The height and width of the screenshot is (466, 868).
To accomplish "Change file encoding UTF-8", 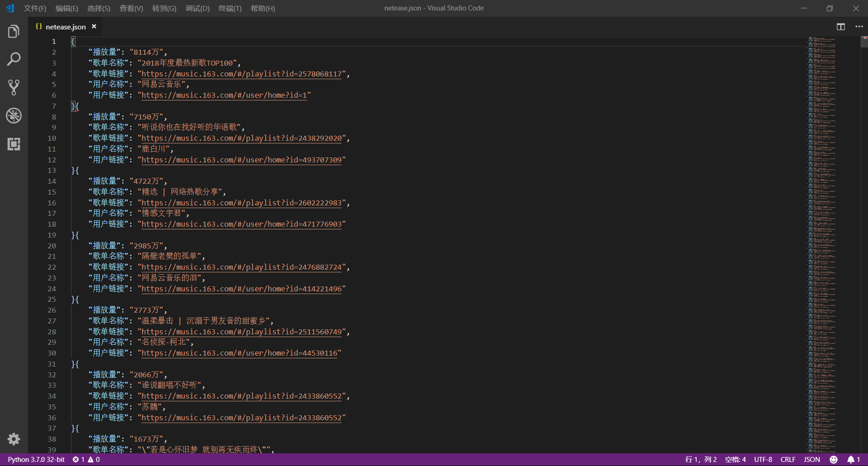I will [763, 459].
